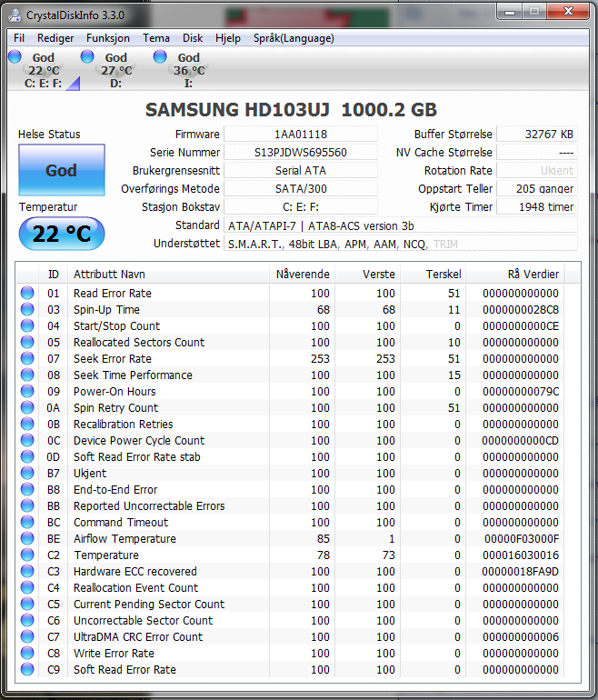Click the serial number S13PJDWS695560 field

click(300, 152)
